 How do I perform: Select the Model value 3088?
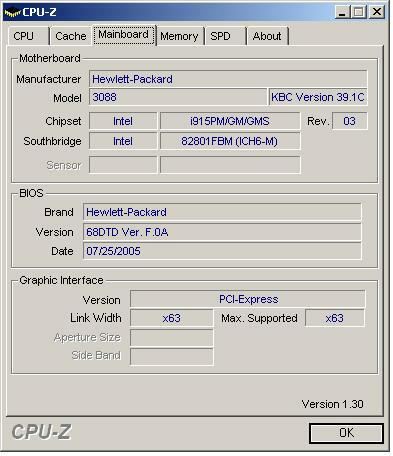point(178,97)
